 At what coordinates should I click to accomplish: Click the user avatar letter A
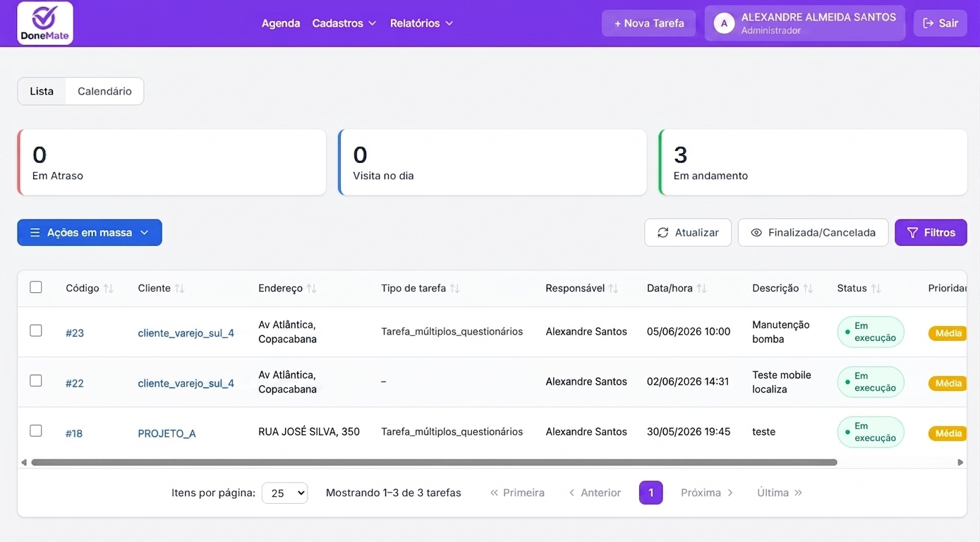[x=724, y=23]
